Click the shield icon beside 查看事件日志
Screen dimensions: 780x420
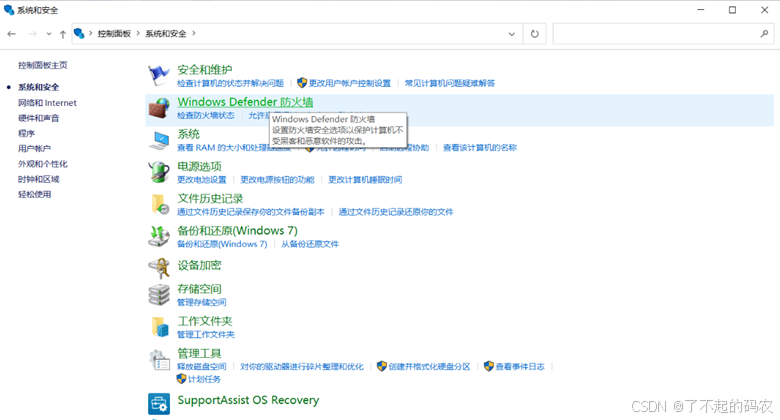click(x=489, y=366)
